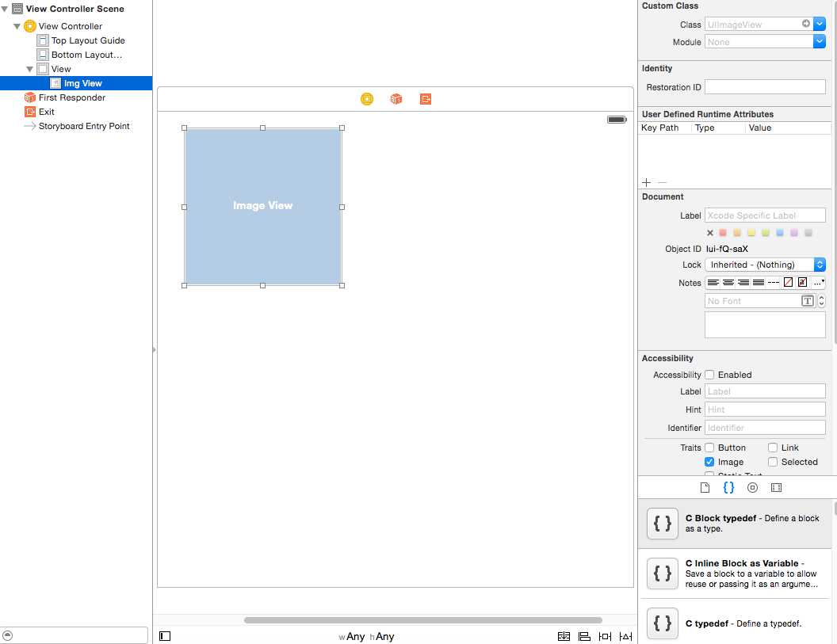Collapse the View Controller disclosure triangle
837x644 pixels.
17,25
